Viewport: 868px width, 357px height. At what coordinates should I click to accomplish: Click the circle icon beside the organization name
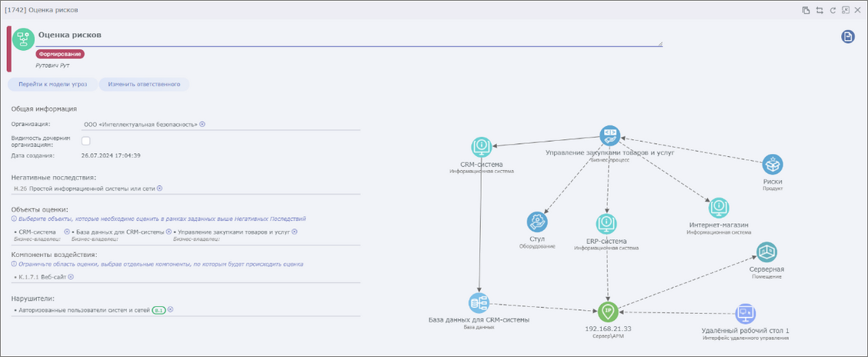click(202, 124)
